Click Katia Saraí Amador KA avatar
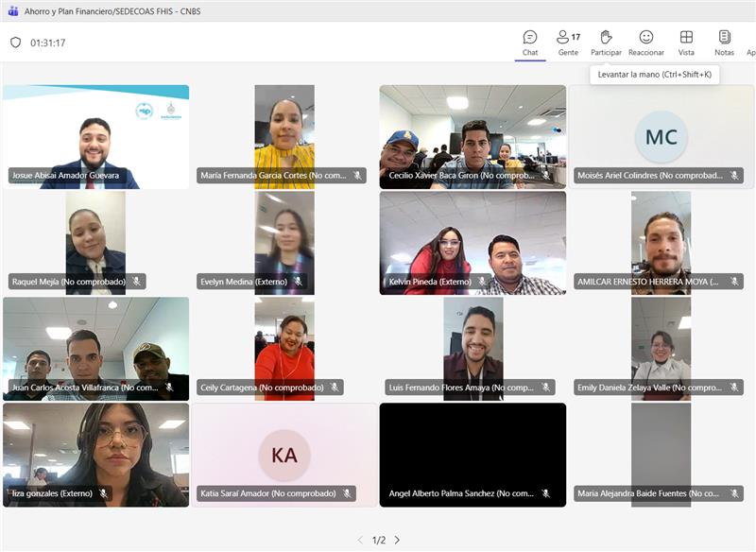 [x=283, y=455]
